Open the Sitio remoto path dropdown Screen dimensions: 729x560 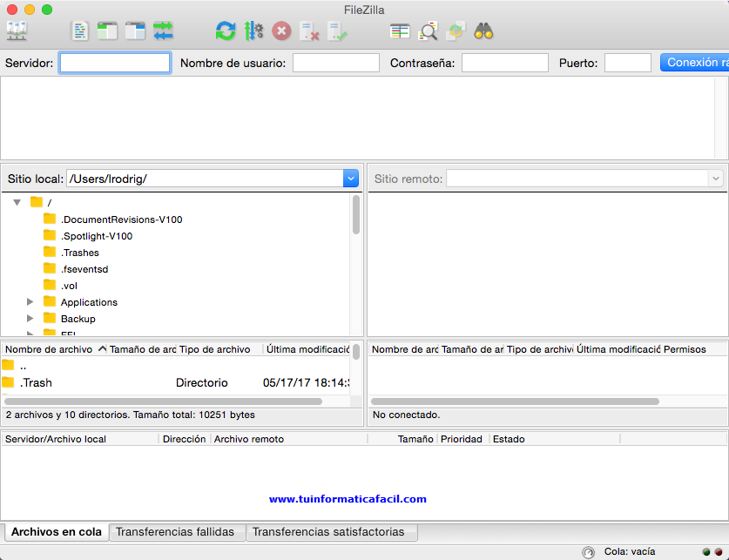click(x=715, y=179)
